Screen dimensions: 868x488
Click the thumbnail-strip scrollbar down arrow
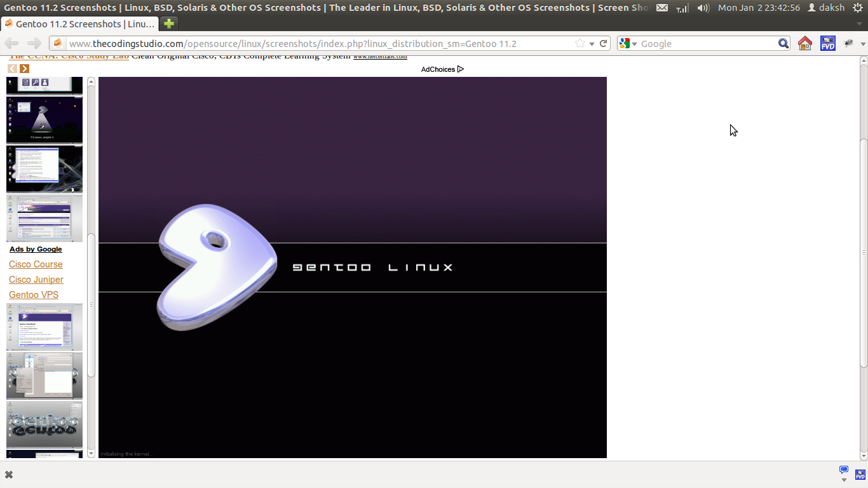91,453
